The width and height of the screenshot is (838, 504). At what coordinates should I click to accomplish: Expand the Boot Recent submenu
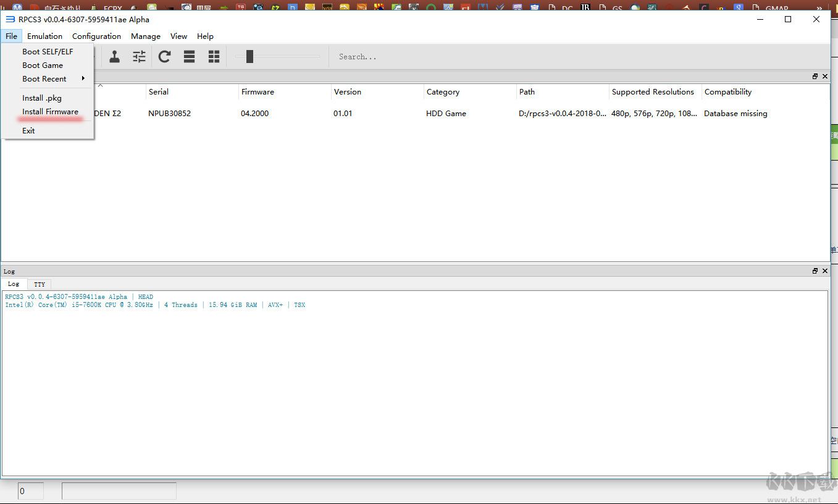tap(48, 78)
